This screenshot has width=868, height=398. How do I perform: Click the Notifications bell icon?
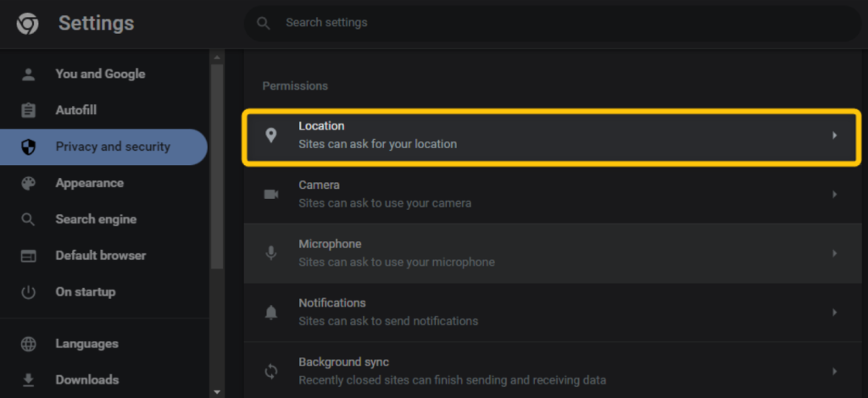pyautogui.click(x=270, y=312)
